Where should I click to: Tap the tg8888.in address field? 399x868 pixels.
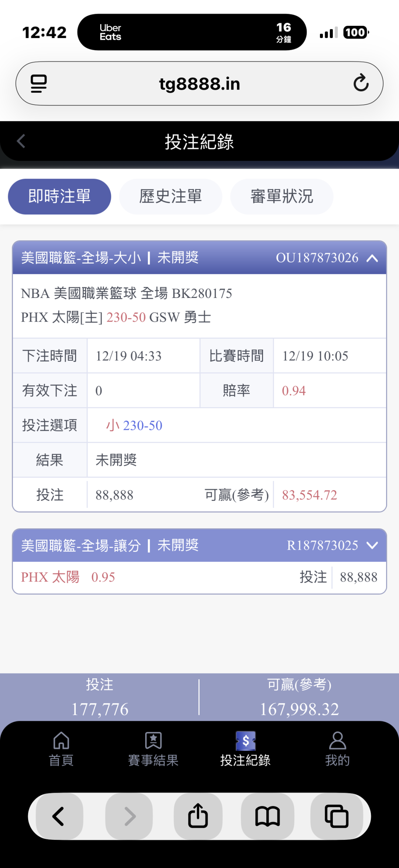pyautogui.click(x=199, y=84)
